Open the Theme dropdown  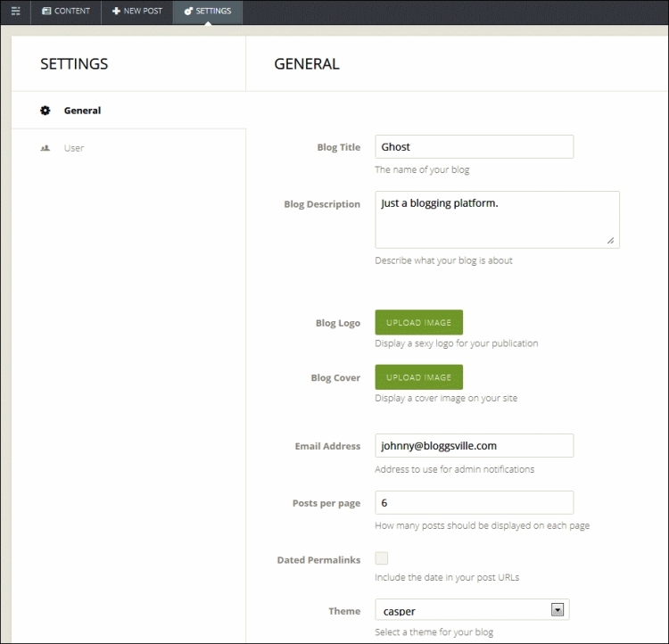pos(472,610)
